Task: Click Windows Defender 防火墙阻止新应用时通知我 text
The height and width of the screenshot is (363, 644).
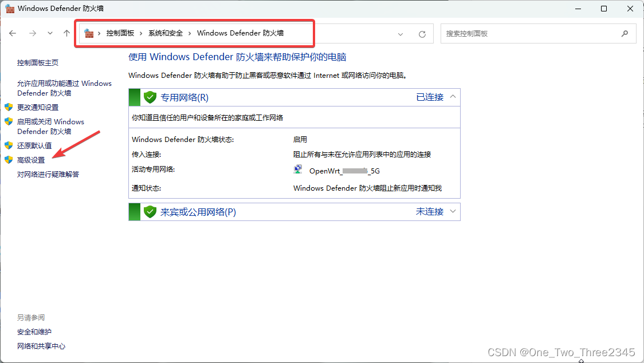Action: [368, 188]
